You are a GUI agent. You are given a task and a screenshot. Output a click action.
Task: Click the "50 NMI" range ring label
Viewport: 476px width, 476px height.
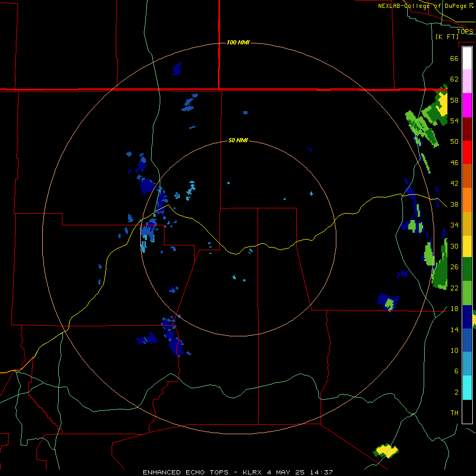[x=238, y=140]
